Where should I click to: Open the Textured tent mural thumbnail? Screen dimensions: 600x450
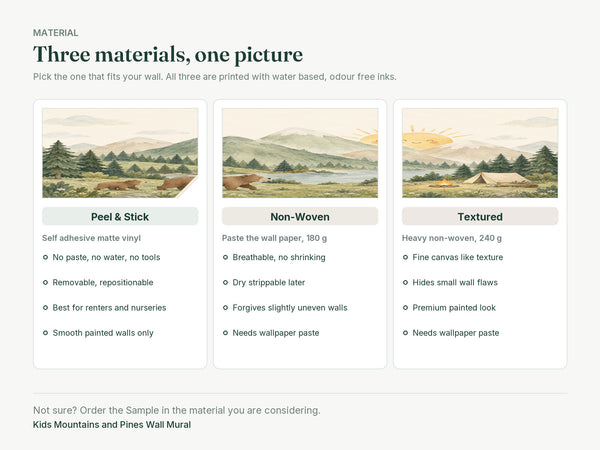(x=480, y=153)
